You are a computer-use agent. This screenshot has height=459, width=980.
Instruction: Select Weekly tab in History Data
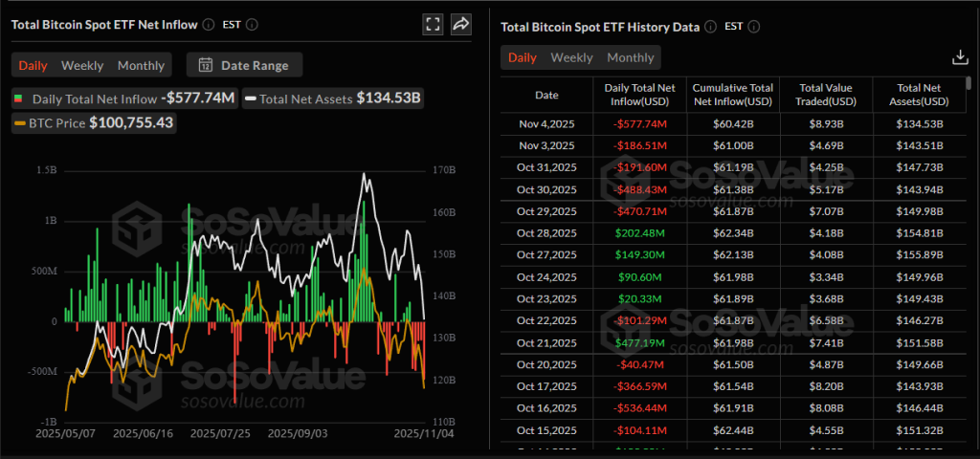point(571,57)
